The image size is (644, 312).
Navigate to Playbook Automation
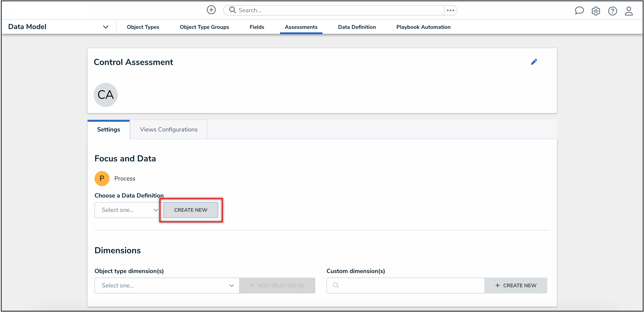423,27
